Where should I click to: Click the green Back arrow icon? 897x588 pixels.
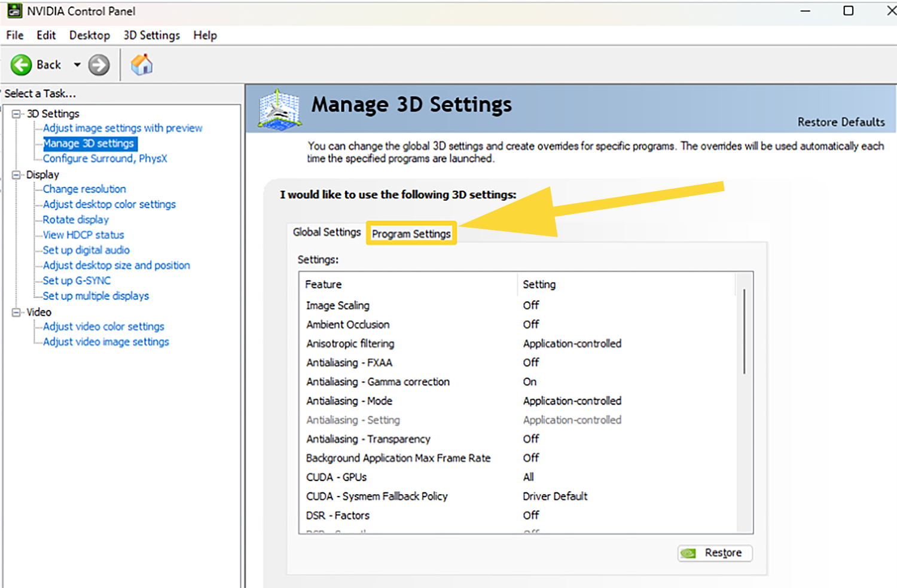(x=22, y=65)
